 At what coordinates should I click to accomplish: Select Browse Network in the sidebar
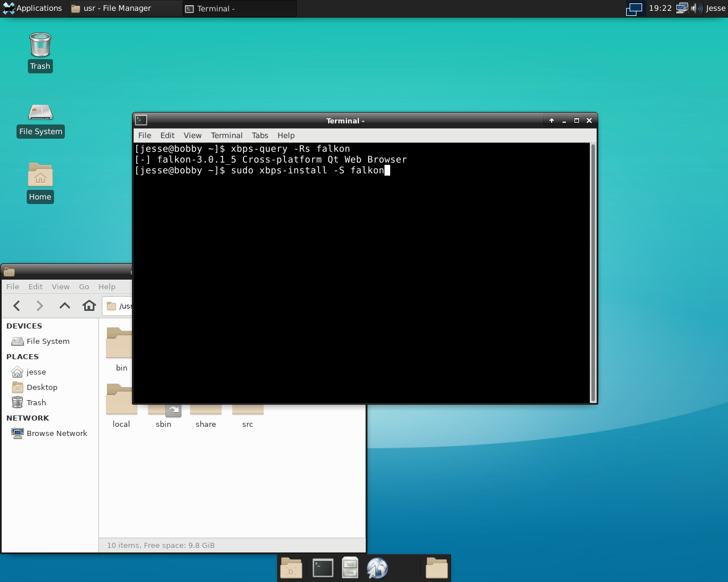click(50, 433)
